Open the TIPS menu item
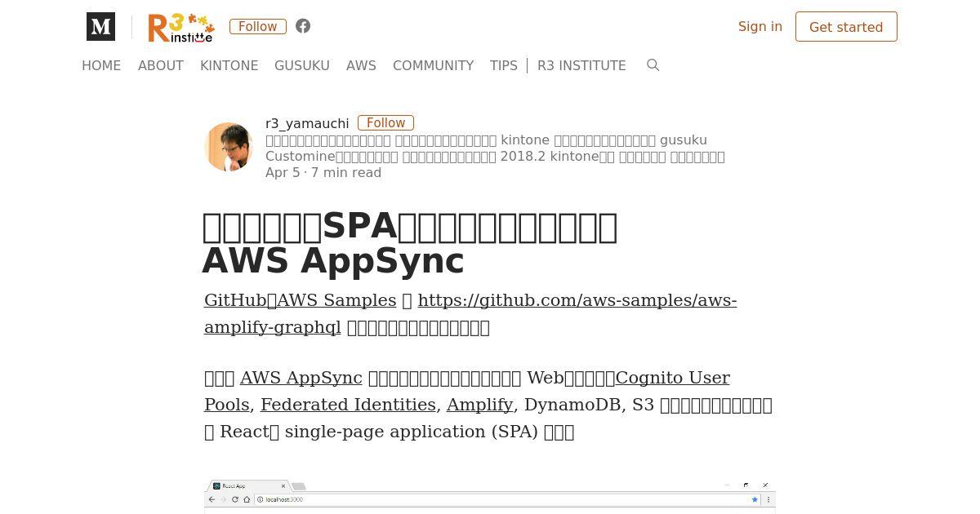 pos(504,65)
